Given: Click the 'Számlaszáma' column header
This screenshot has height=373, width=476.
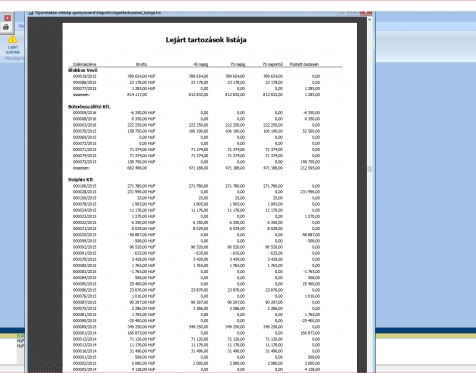Looking at the screenshot, I should coord(84,64).
